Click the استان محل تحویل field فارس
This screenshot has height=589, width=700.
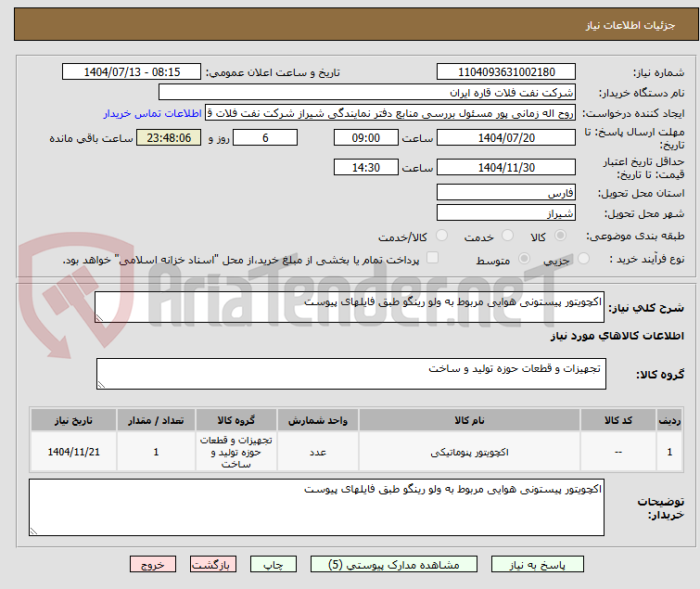tap(506, 192)
